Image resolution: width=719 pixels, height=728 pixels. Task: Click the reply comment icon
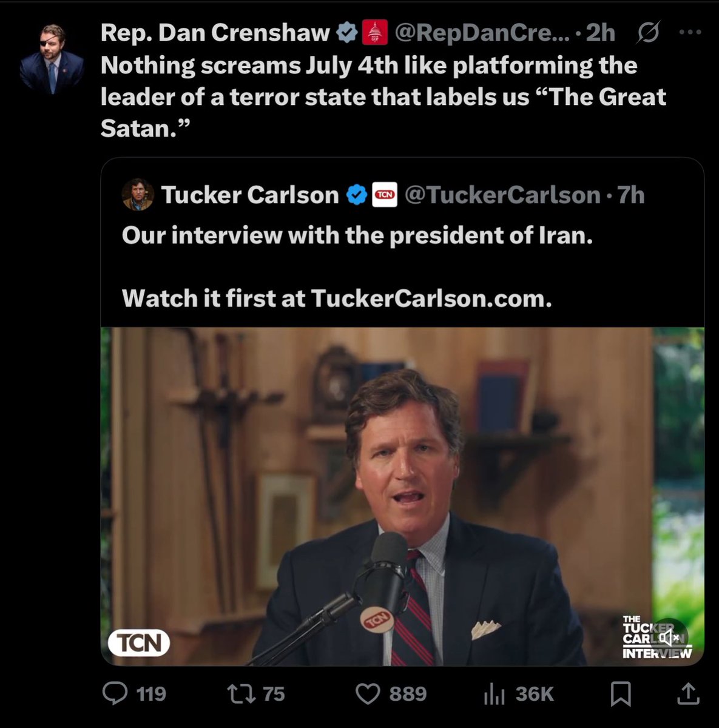[x=115, y=693]
